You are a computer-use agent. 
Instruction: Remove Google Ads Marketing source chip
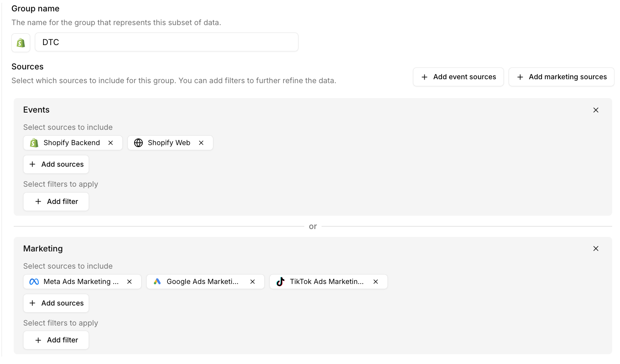[253, 282]
